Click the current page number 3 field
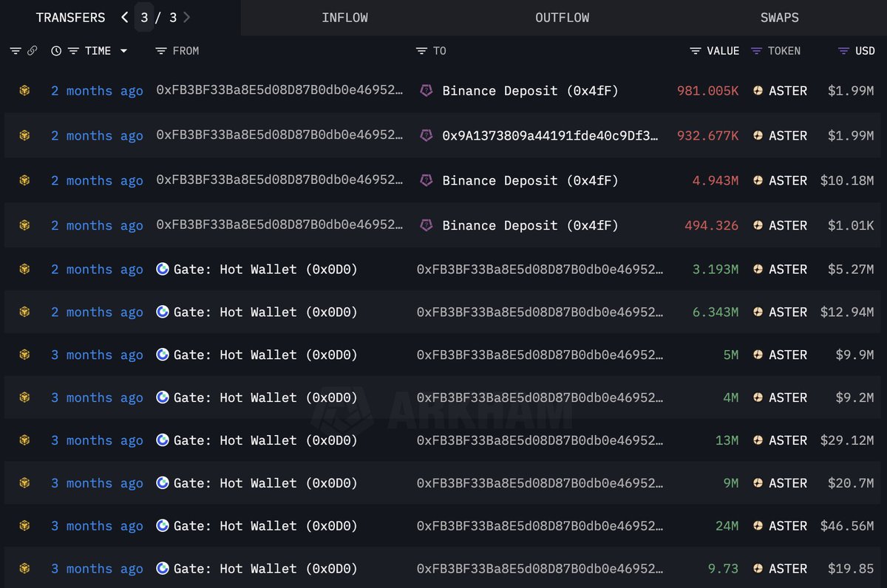Image resolution: width=887 pixels, height=588 pixels. point(145,18)
